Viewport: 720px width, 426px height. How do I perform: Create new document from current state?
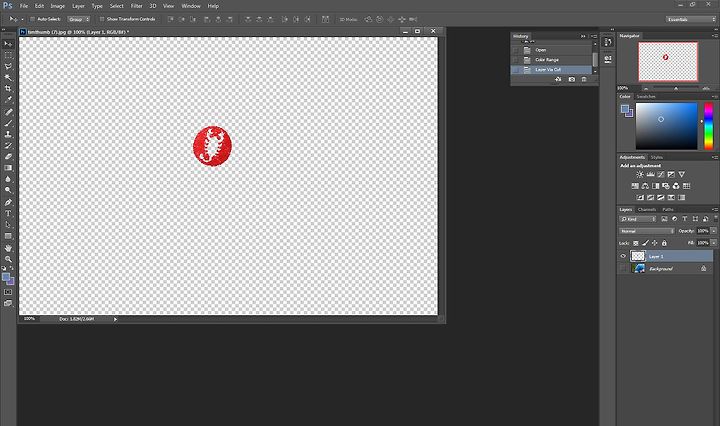tap(558, 79)
